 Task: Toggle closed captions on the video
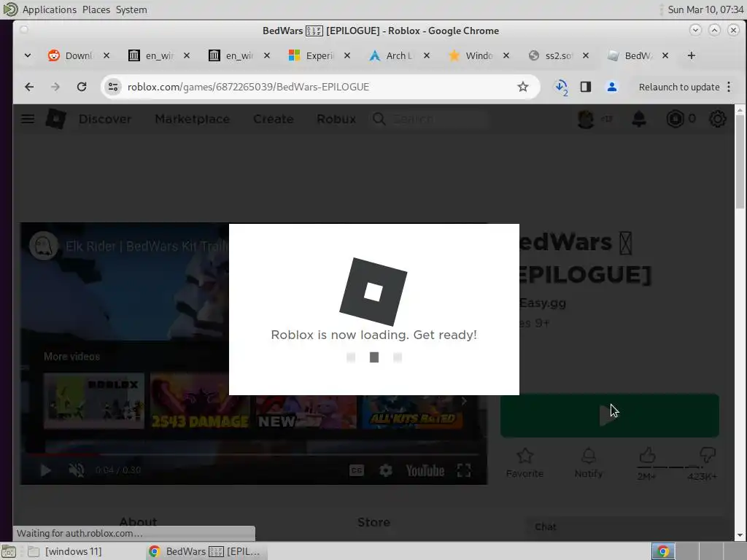356,470
